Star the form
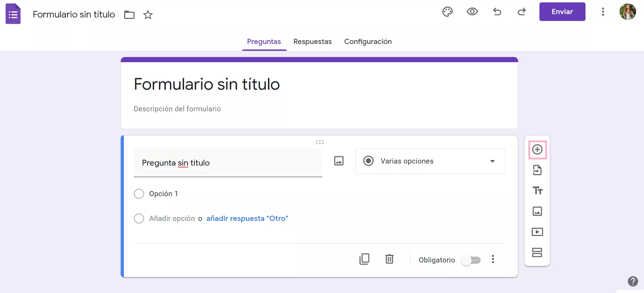Screen dimensions: 644x293 (x=148, y=15)
